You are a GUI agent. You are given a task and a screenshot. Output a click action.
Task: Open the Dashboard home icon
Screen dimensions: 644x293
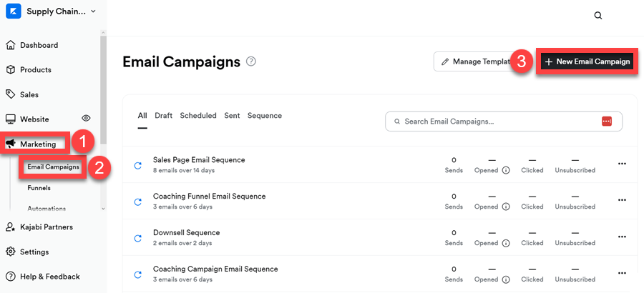11,45
